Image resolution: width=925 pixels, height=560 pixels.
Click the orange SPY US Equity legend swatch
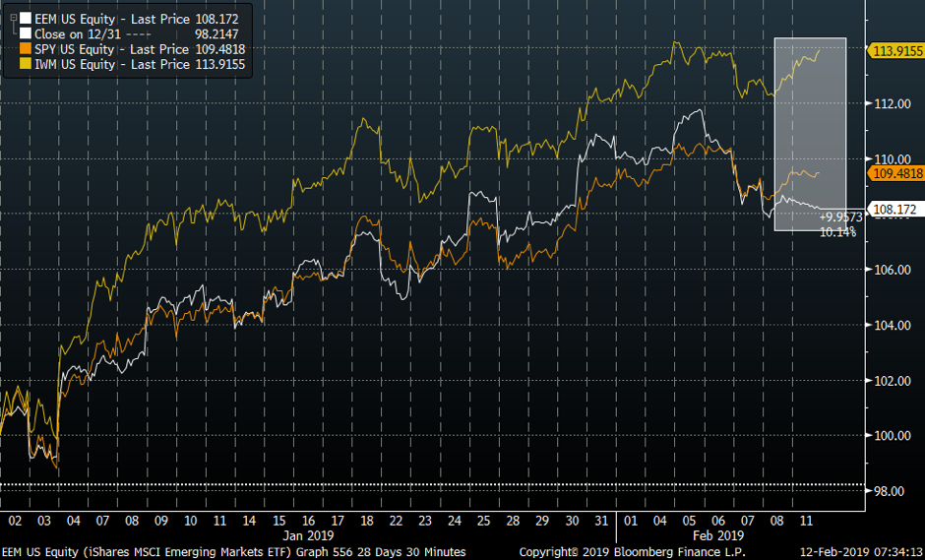pyautogui.click(x=25, y=49)
